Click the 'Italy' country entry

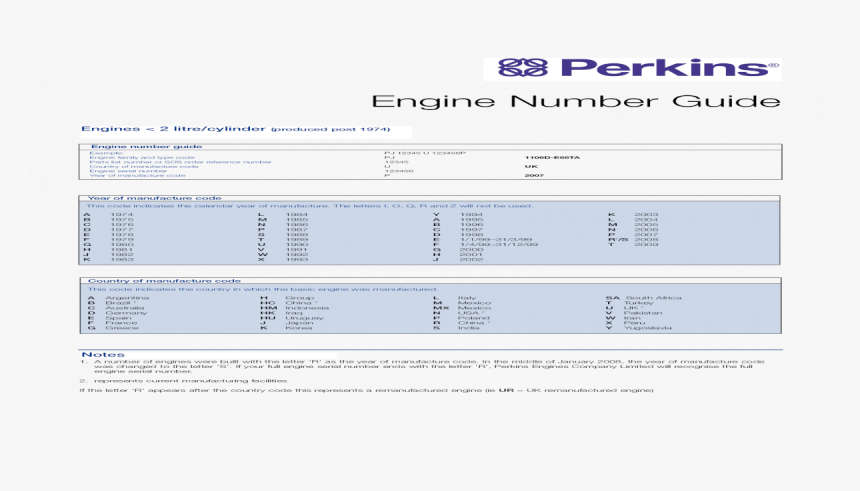(467, 298)
